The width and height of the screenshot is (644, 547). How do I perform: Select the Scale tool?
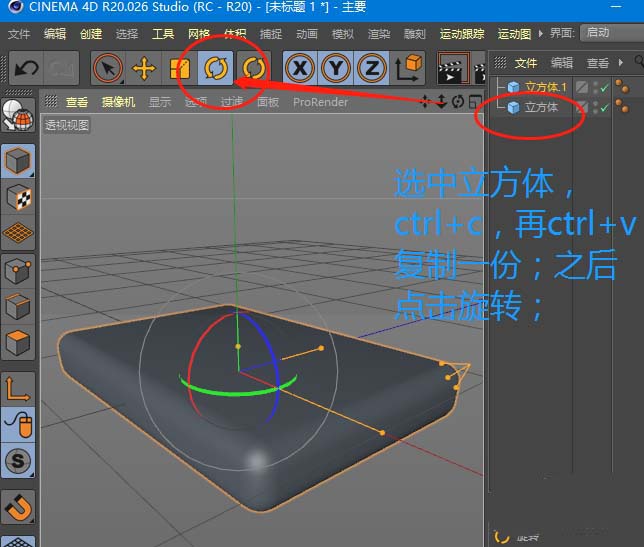179,68
